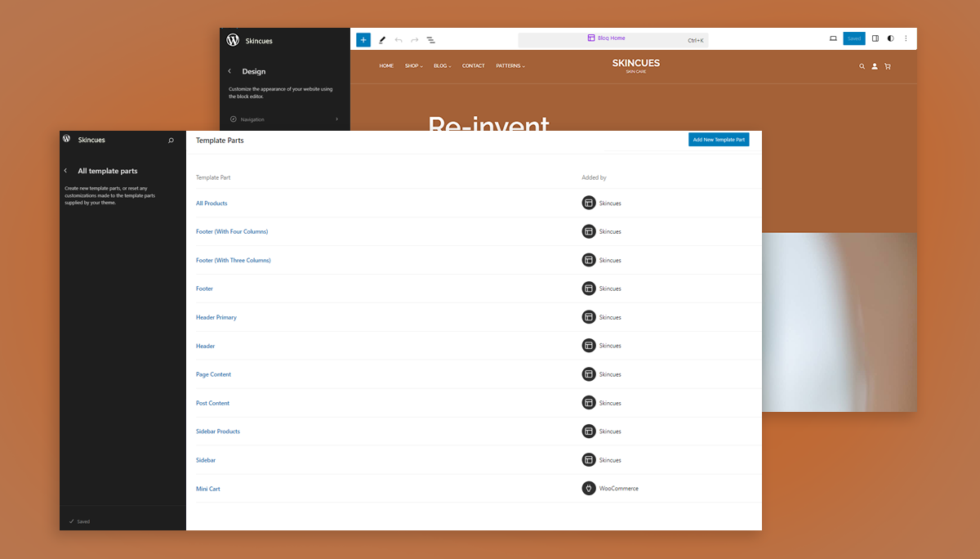Click the WordPress logo in the Template Parts window

tap(66, 138)
